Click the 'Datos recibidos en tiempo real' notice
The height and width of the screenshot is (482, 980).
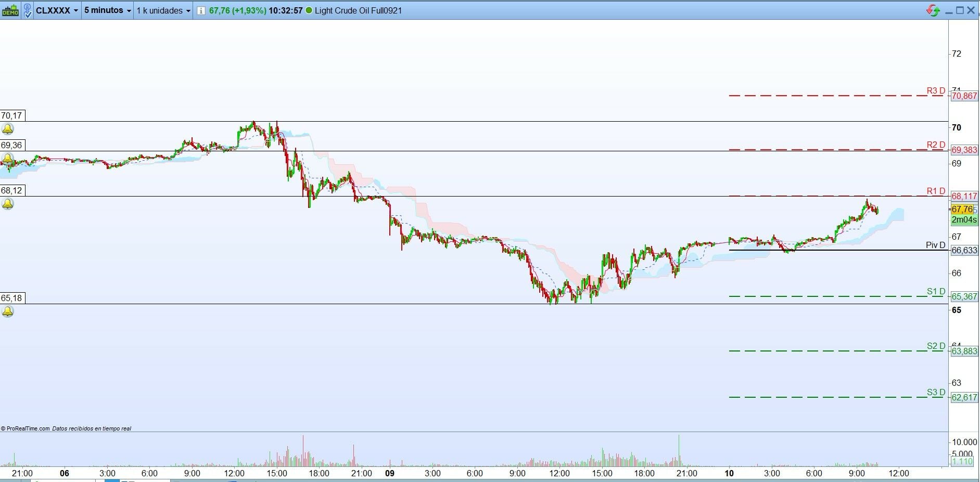(x=92, y=428)
